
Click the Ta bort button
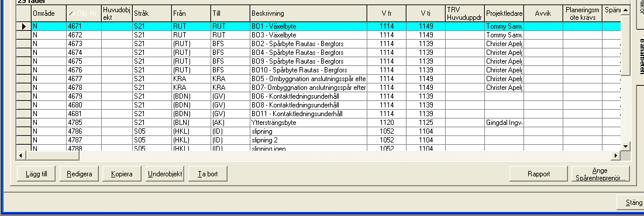click(x=208, y=174)
